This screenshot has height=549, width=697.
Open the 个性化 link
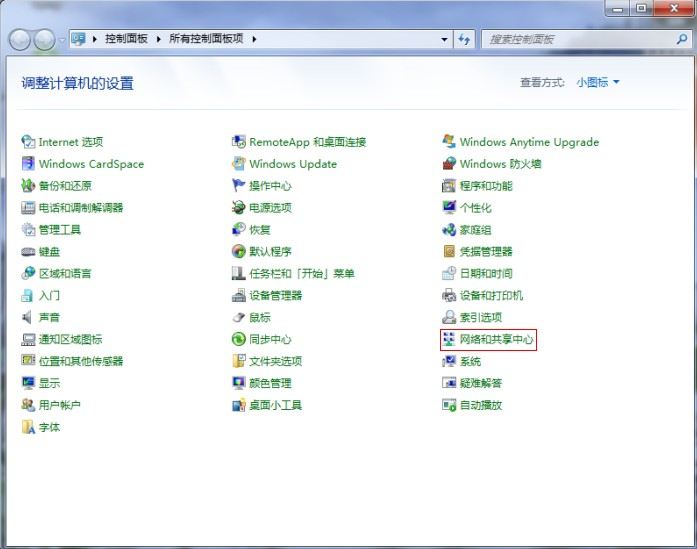[x=476, y=208]
